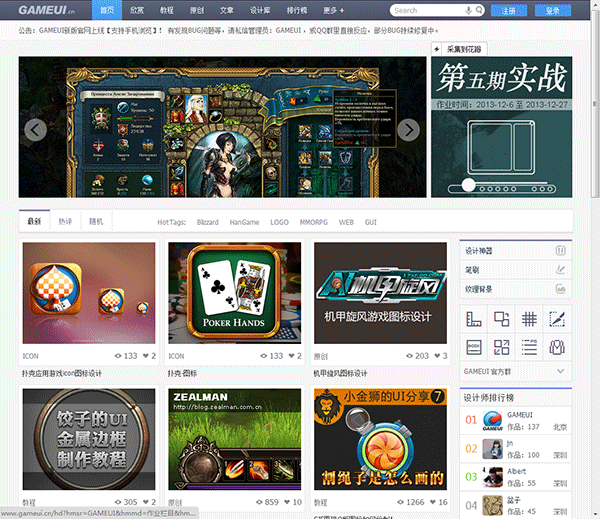Open the 饺子的UI金属边框制作教程 thumbnail
This screenshot has height=519, width=600.
coord(89,439)
